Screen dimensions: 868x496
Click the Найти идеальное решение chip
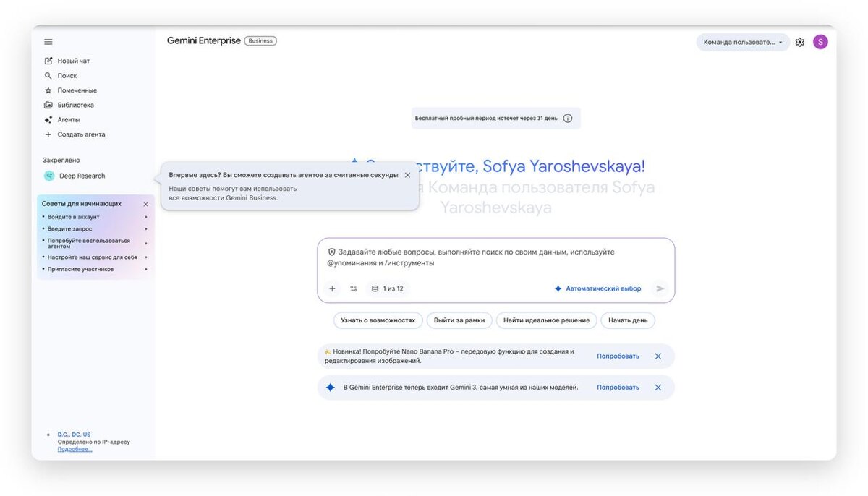547,320
